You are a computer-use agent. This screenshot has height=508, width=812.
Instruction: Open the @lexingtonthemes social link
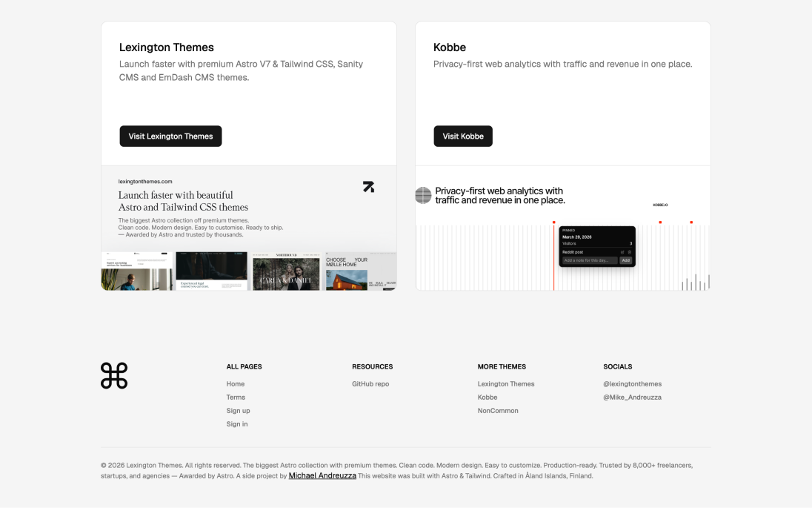(632, 384)
